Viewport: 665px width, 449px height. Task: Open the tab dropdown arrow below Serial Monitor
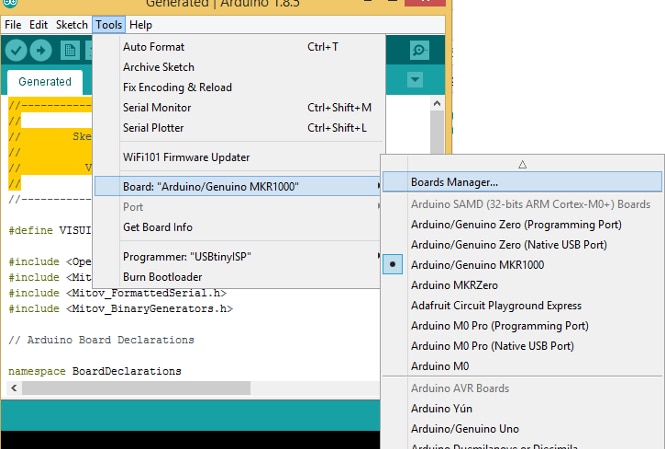415,79
